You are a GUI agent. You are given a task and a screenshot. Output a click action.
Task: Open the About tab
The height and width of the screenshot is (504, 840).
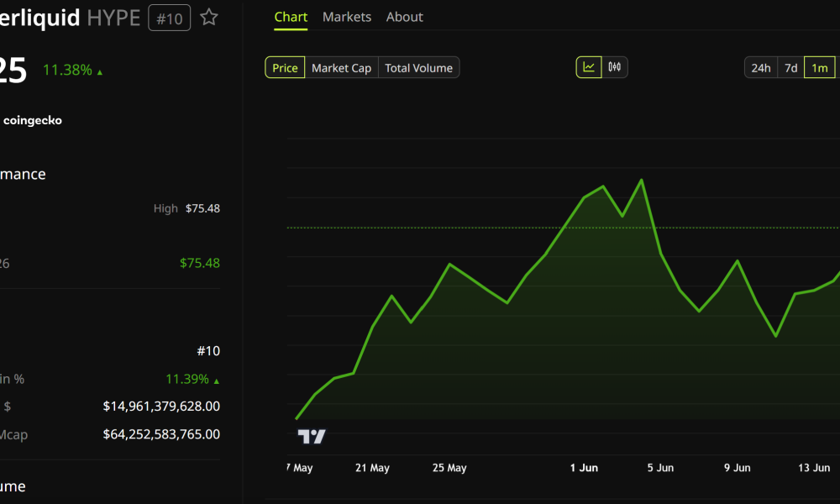(x=405, y=17)
